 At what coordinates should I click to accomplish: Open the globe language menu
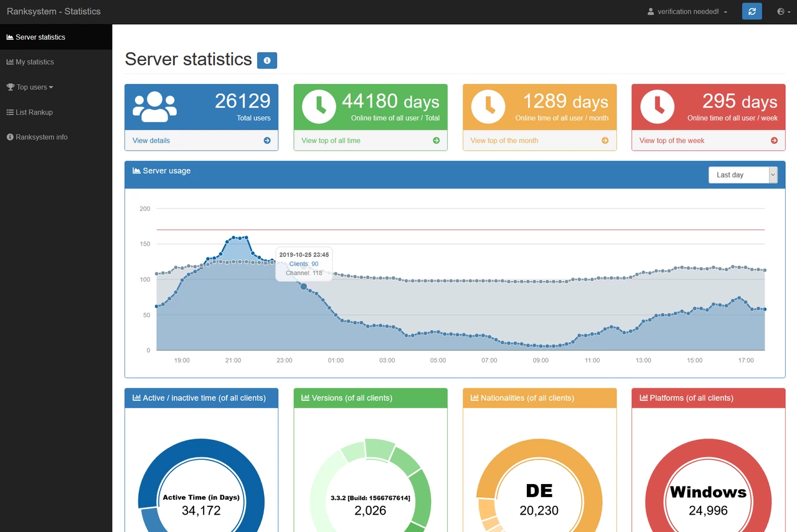coord(783,11)
